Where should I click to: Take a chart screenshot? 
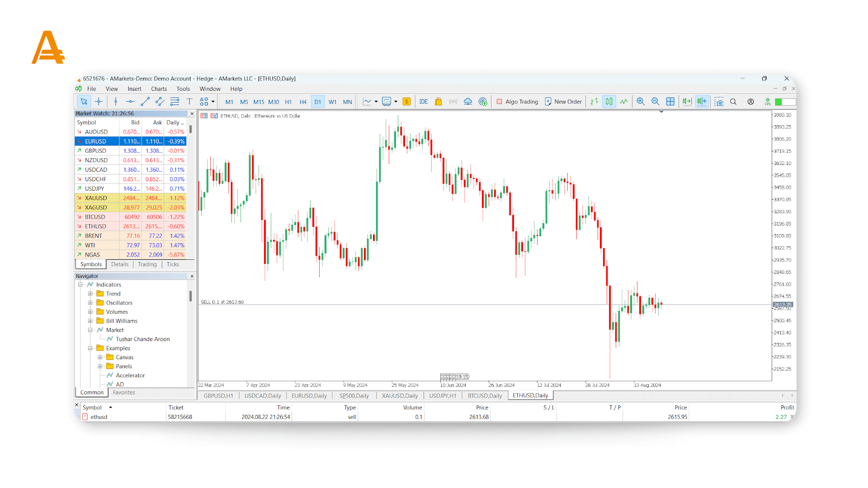click(x=719, y=102)
